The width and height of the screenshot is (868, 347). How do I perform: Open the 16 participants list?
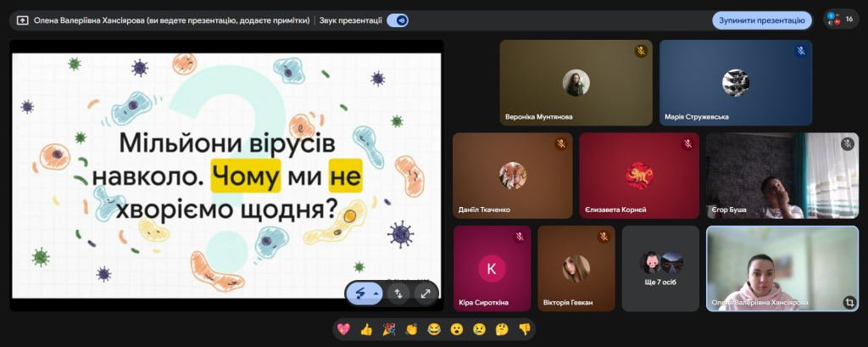point(841,20)
